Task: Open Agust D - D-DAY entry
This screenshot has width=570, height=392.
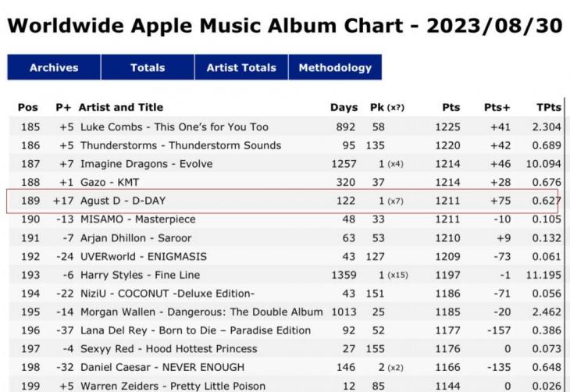Action: 123,201
